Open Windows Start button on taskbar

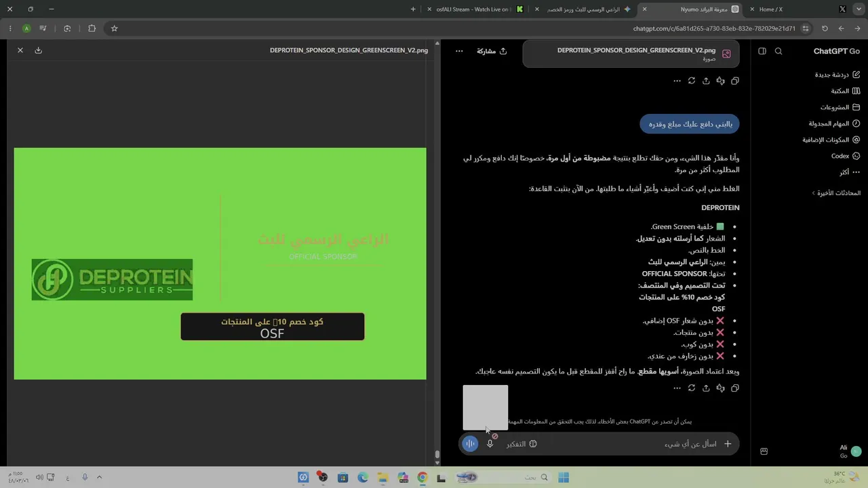(x=564, y=478)
